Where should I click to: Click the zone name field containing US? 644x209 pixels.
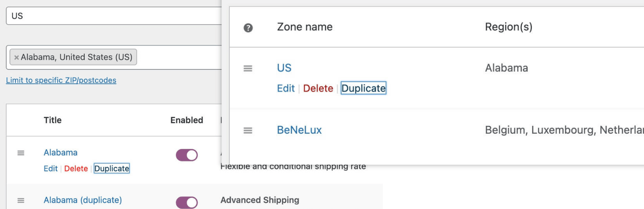114,16
